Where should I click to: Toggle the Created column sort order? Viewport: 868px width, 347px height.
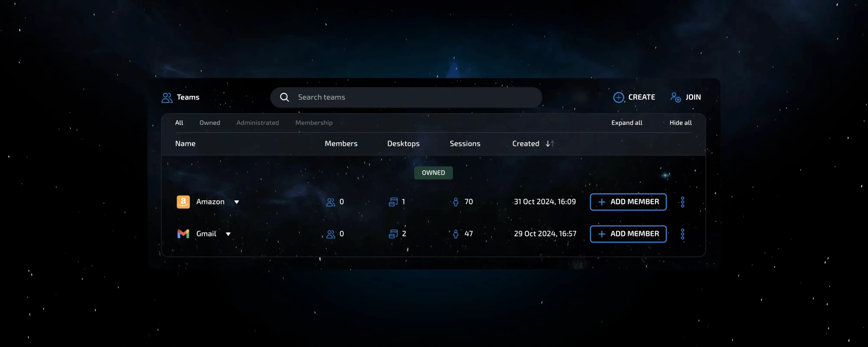tap(550, 143)
